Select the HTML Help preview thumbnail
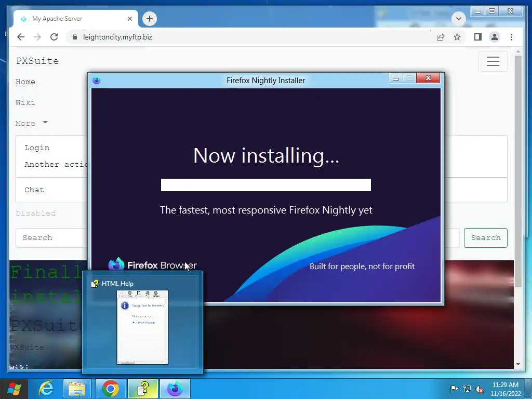 (x=142, y=327)
